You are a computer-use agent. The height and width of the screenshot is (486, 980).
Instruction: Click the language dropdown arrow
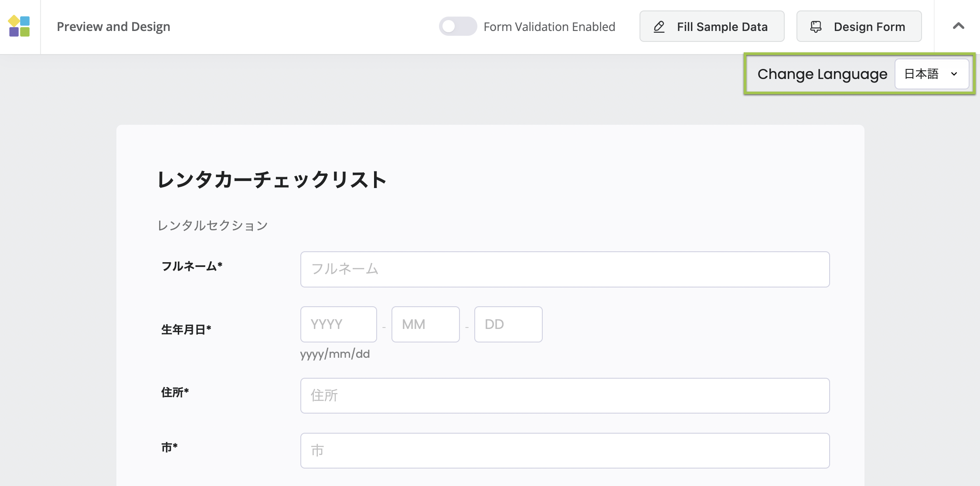[x=954, y=74]
